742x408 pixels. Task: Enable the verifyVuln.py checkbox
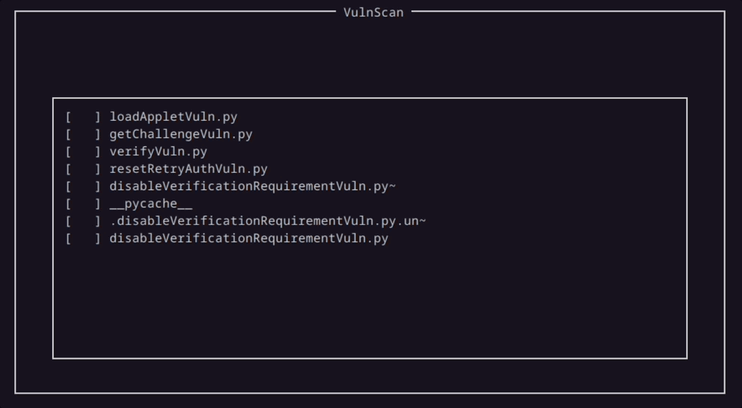[x=83, y=151]
